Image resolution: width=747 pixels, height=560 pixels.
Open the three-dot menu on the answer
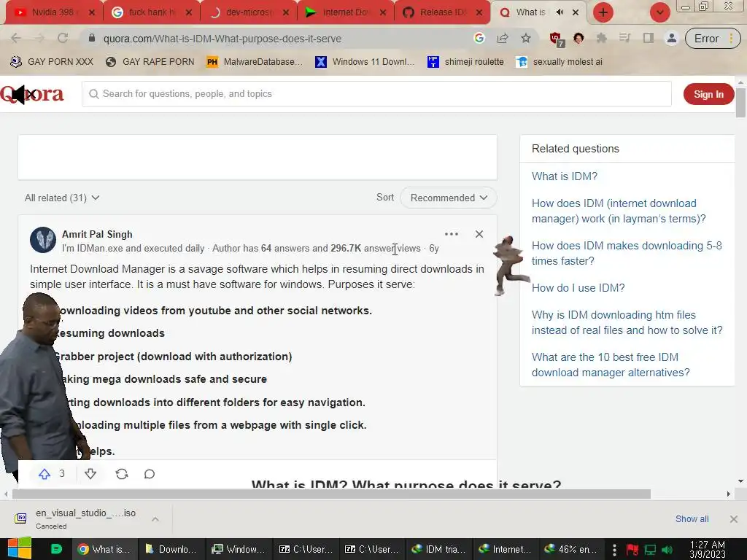451,234
